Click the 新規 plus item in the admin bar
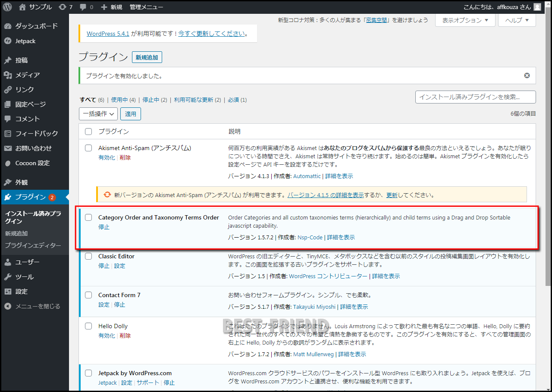 coord(112,7)
